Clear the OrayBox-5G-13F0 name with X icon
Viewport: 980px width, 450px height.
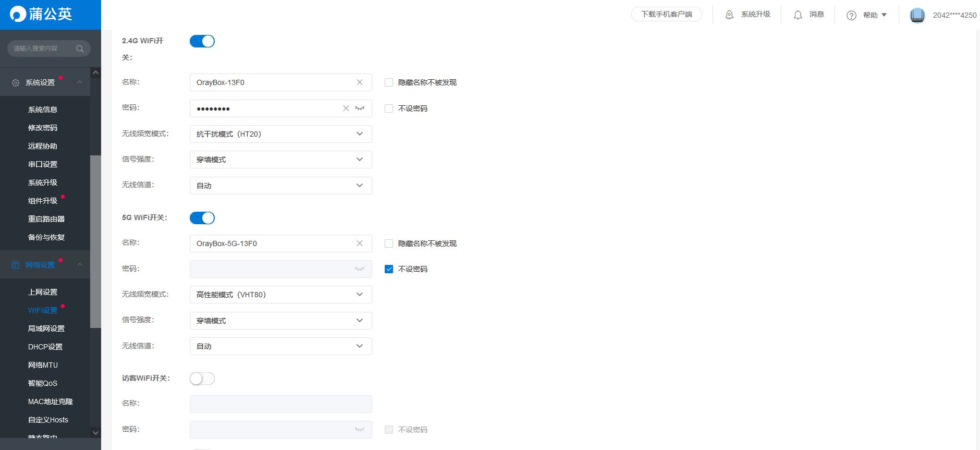(360, 244)
